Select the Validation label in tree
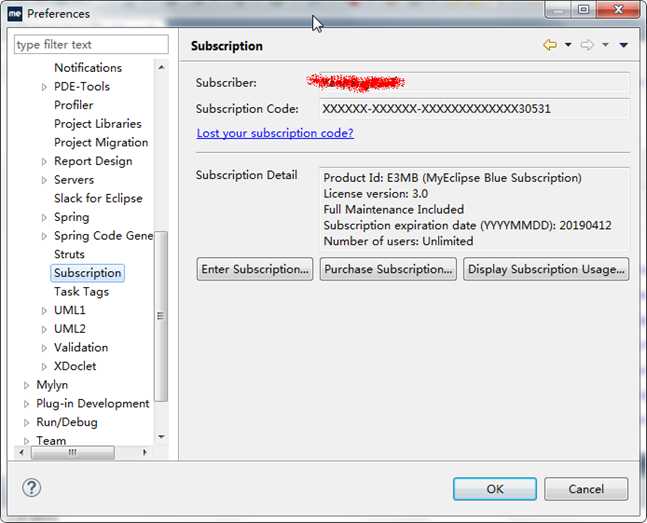Screen dimensions: 647x523 pos(81,347)
